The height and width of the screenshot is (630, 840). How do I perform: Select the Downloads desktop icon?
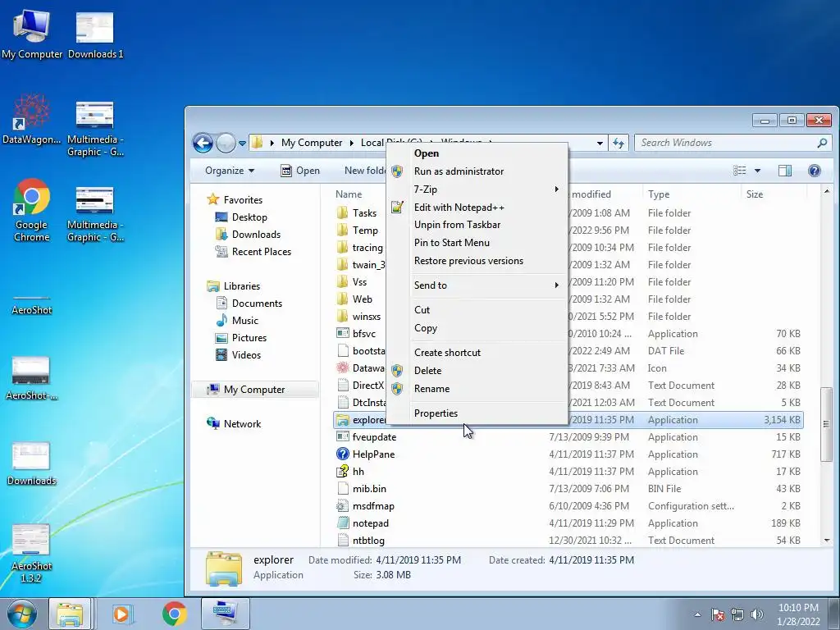click(31, 463)
